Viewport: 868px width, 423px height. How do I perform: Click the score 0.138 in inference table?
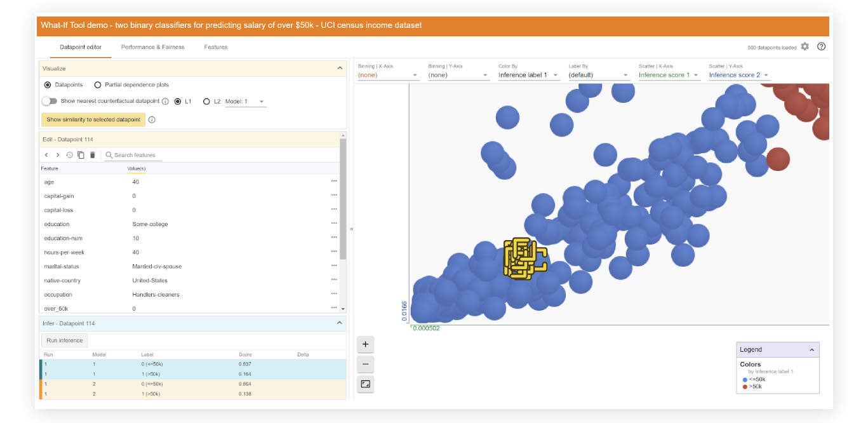click(x=244, y=394)
